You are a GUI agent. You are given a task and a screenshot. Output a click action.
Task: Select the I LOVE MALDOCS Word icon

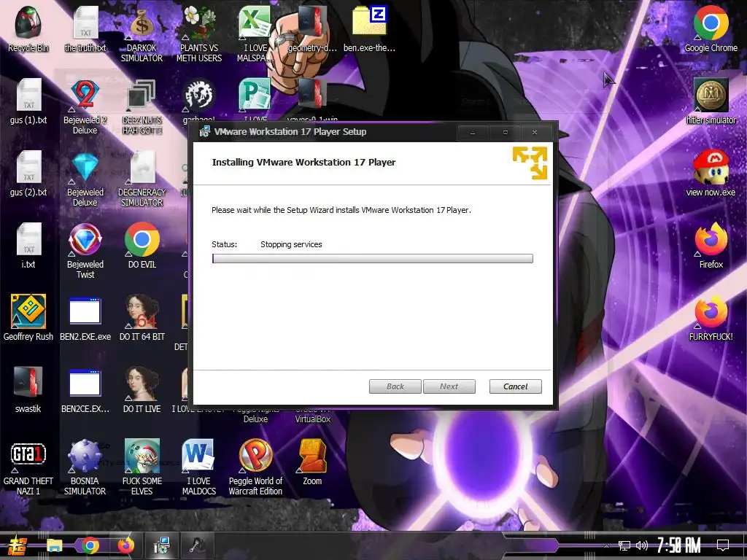pos(198,467)
